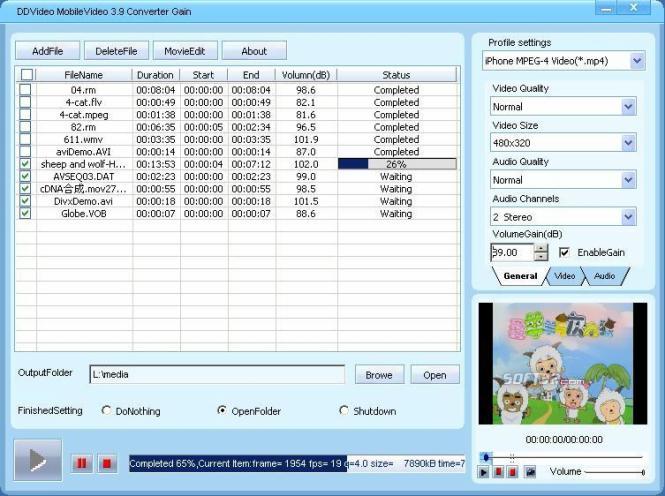Open the MovieEdit button
Screen dimensions: 665x496
pyautogui.click(x=185, y=51)
